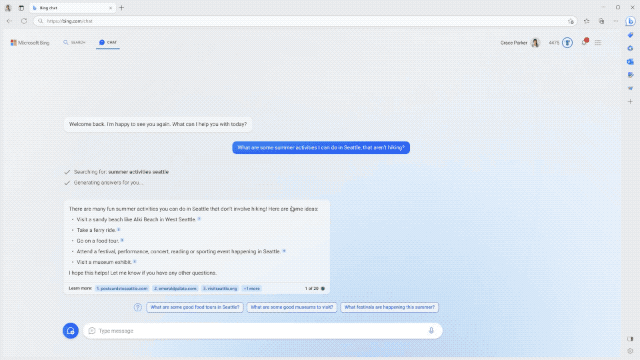Image resolution: width=640 pixels, height=360 pixels.
Task: Click 'I hope this helps' closing line
Action: tap(143, 273)
